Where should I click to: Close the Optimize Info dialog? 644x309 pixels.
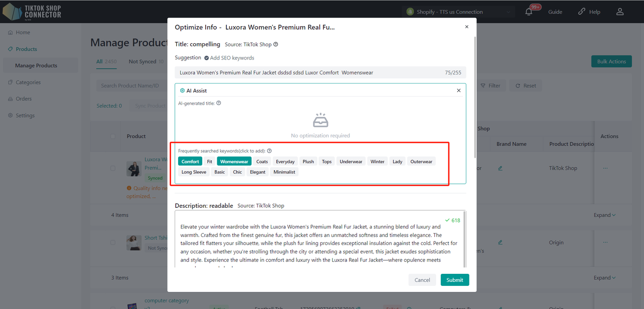point(466,27)
